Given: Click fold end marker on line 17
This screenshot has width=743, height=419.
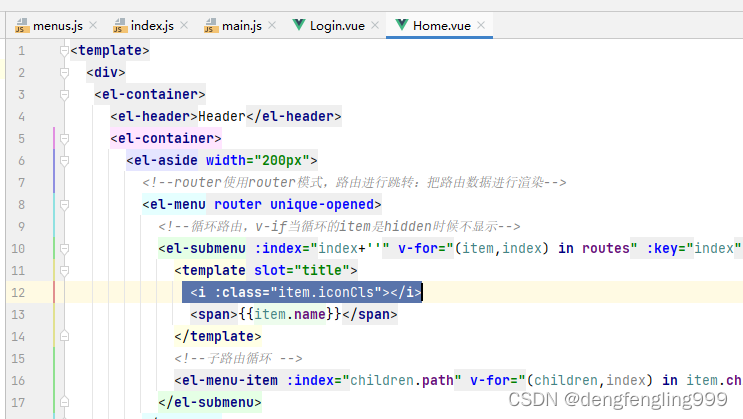Looking at the screenshot, I should pyautogui.click(x=64, y=402).
